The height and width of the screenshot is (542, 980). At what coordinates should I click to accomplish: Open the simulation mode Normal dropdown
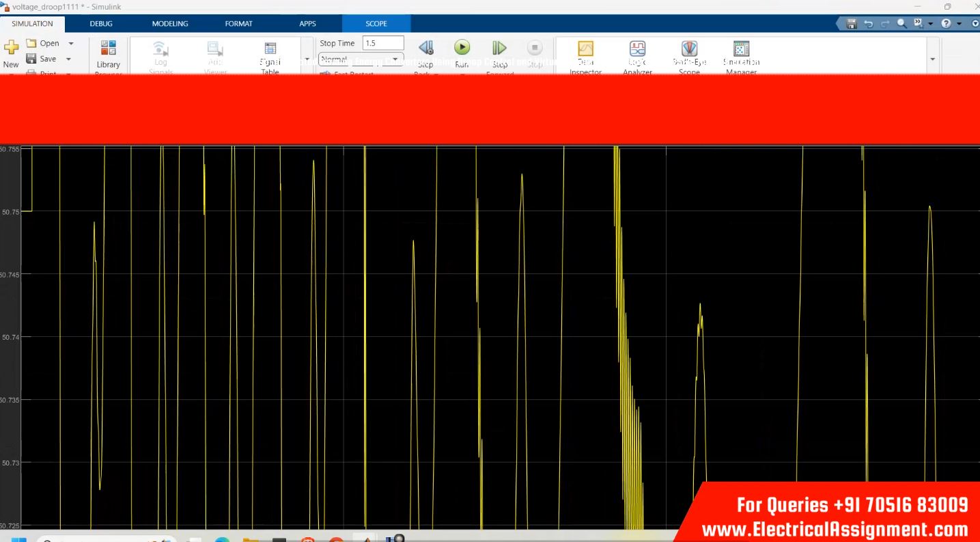tap(362, 59)
